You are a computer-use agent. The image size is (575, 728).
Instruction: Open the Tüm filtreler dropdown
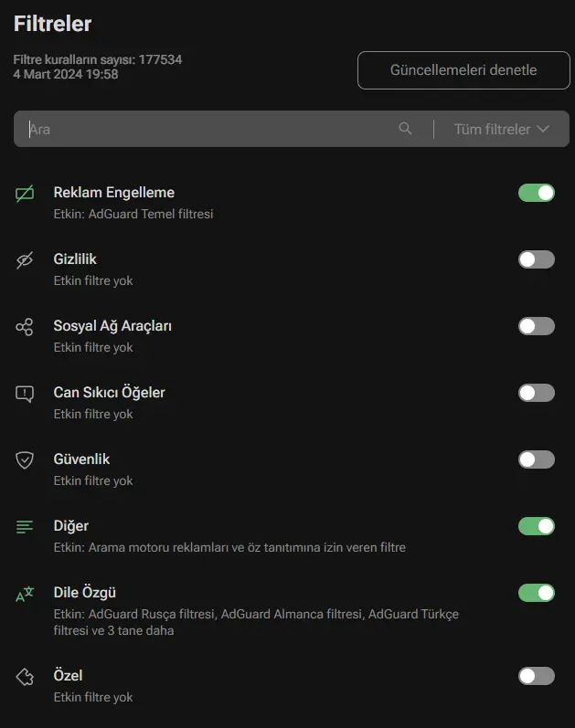pos(502,129)
